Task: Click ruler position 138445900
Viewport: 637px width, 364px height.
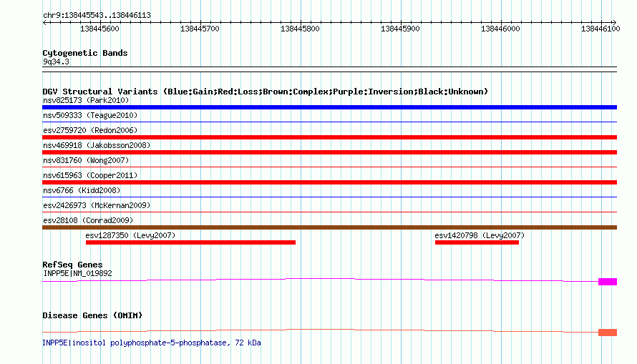Action: (400, 29)
